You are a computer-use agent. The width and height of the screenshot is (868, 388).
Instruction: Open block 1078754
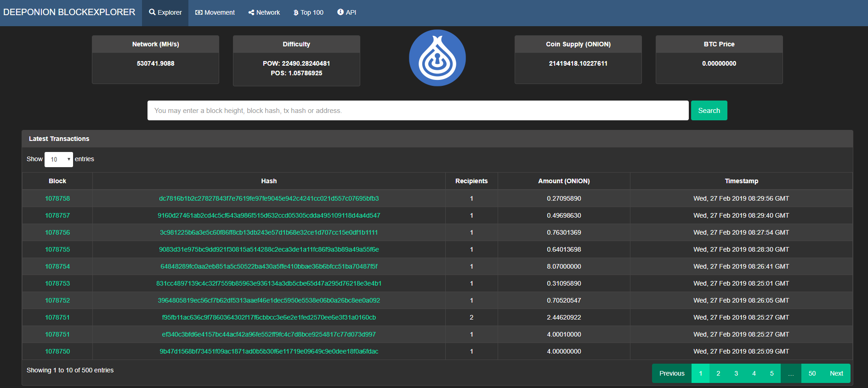pos(57,266)
